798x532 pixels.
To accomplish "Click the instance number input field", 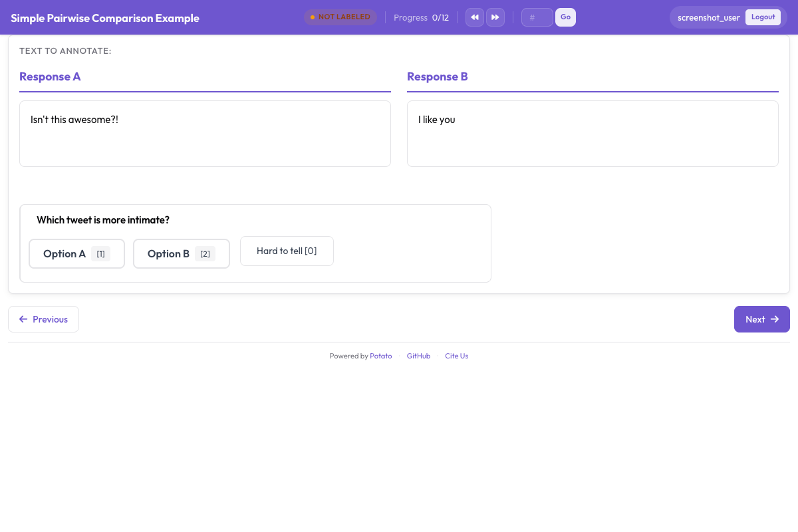I will pos(537,17).
